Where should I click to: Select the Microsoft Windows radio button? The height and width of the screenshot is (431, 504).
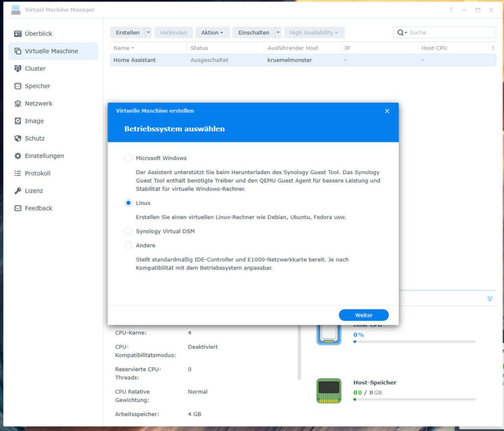point(128,158)
